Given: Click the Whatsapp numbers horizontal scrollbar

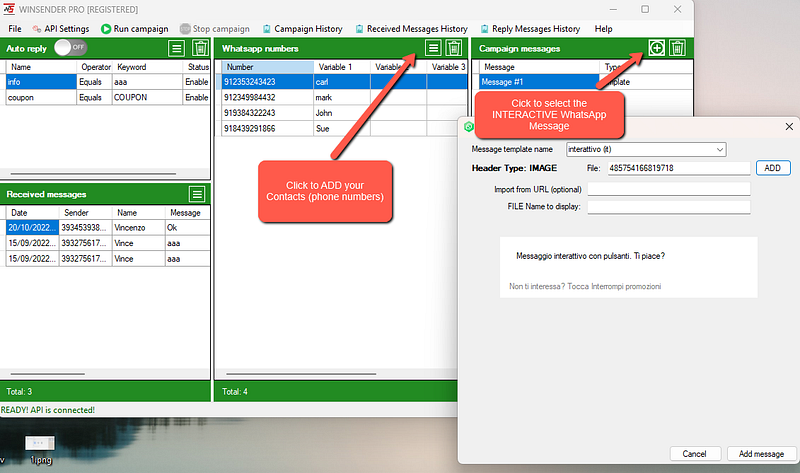Looking at the screenshot, I should [x=301, y=374].
